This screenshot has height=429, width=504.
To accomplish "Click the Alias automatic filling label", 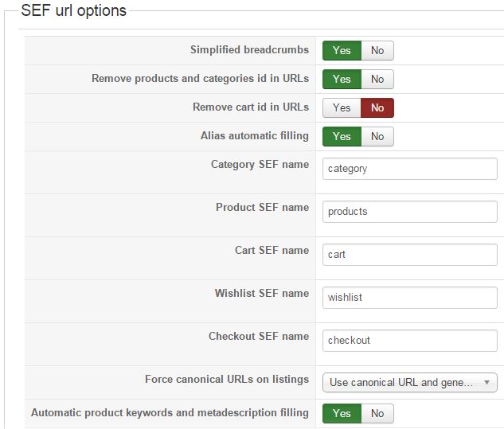I will click(x=254, y=136).
